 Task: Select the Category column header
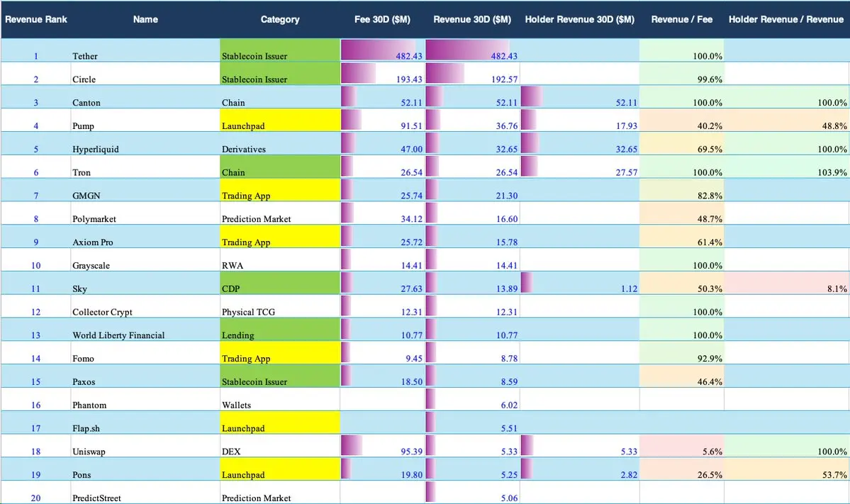click(x=280, y=20)
